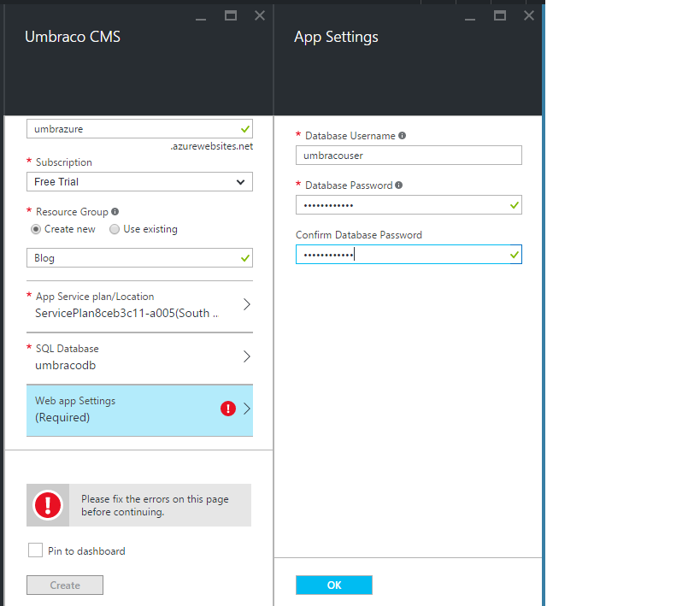Minimize the App Settings blade
Viewport: 700px width, 606px height.
pos(470,19)
